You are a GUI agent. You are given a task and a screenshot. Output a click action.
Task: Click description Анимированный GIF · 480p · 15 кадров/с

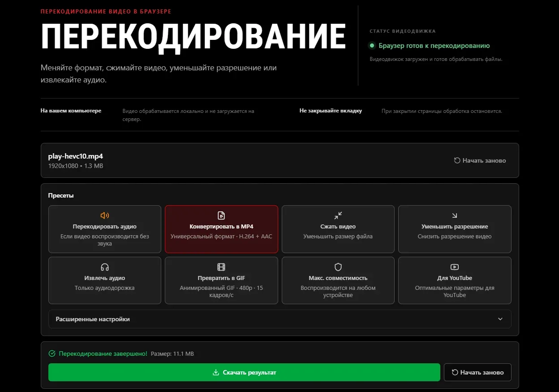[x=221, y=292]
